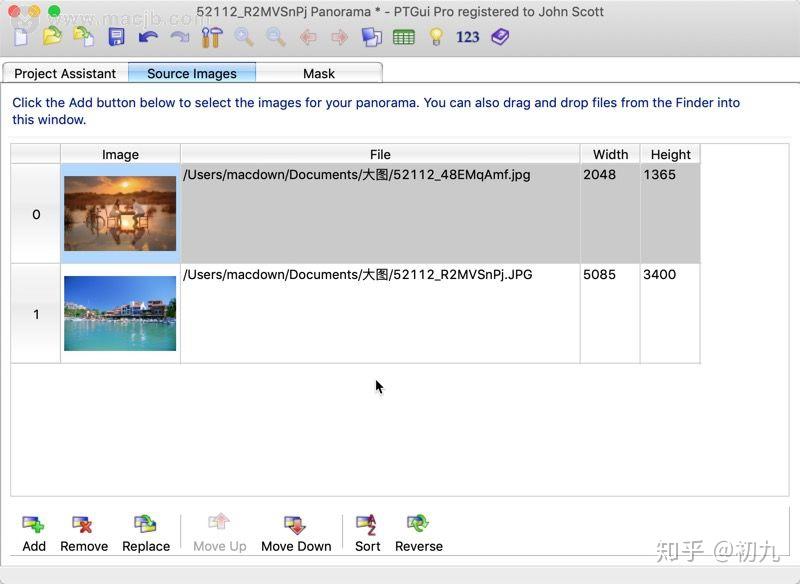Viewport: 800px width, 584px height.
Task: Select the harbor photo thumbnail in row 1
Action: click(120, 313)
